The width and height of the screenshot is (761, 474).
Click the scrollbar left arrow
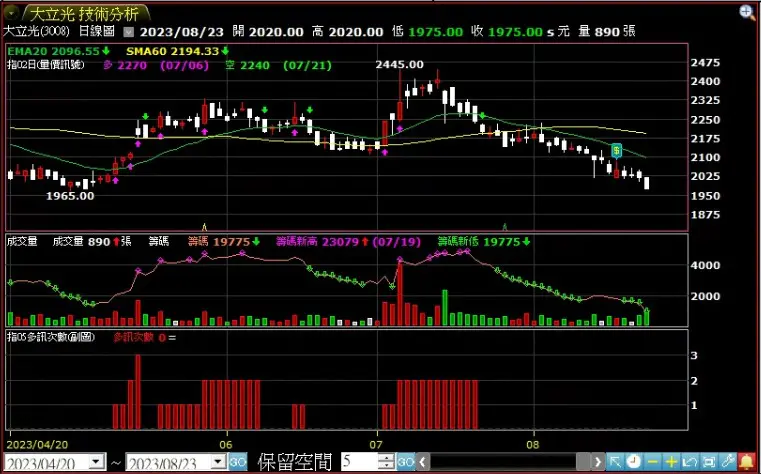point(423,461)
